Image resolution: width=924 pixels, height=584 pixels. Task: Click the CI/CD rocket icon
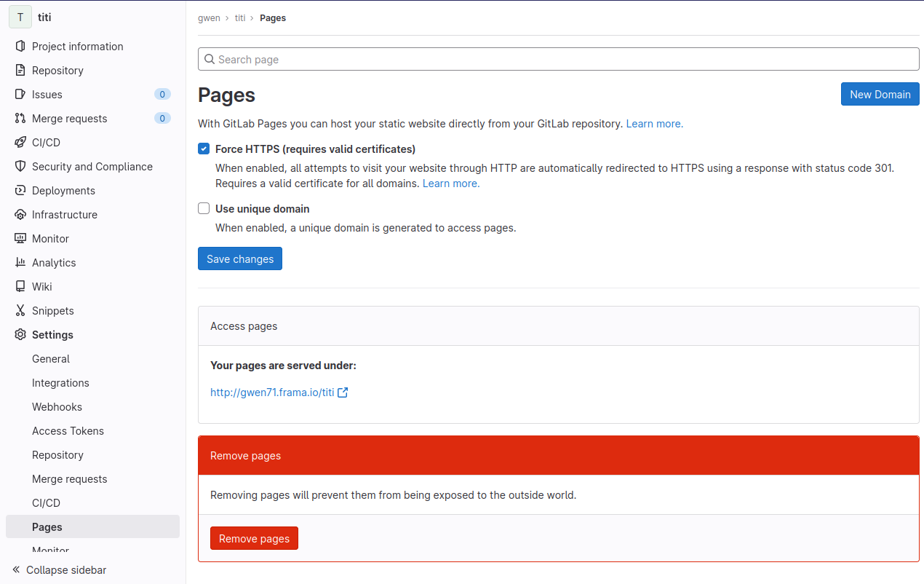(x=20, y=143)
